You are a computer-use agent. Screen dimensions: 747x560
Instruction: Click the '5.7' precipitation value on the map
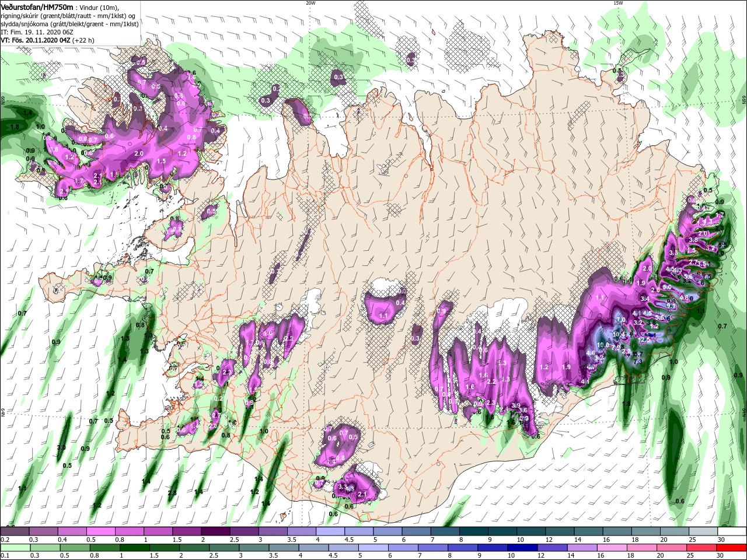click(638, 354)
